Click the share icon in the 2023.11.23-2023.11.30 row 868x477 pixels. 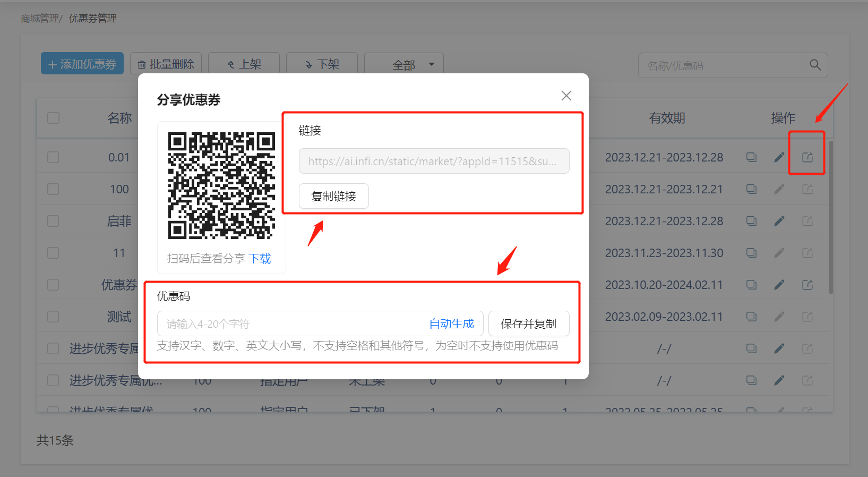click(807, 253)
